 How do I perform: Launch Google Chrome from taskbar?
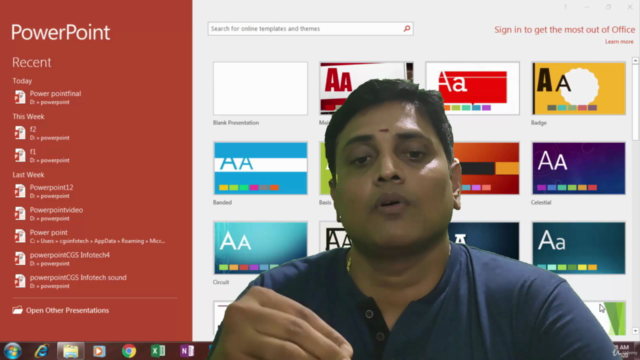[x=129, y=351]
